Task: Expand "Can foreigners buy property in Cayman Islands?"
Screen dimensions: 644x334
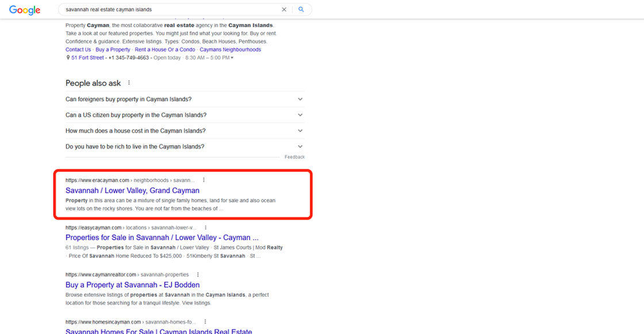Action: point(185,99)
